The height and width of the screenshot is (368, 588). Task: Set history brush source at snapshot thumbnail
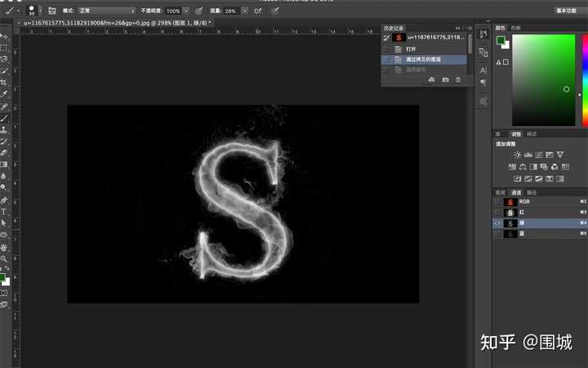[x=385, y=38]
